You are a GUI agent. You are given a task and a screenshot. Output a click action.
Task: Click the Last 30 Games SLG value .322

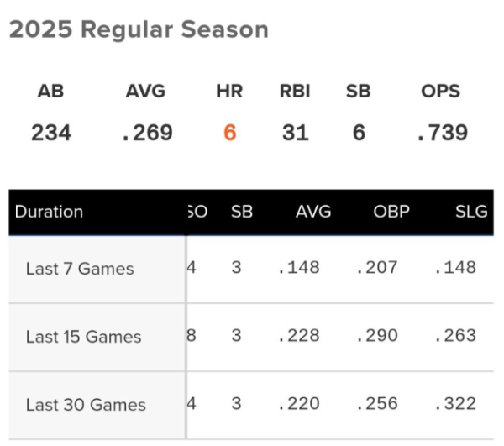pyautogui.click(x=456, y=403)
